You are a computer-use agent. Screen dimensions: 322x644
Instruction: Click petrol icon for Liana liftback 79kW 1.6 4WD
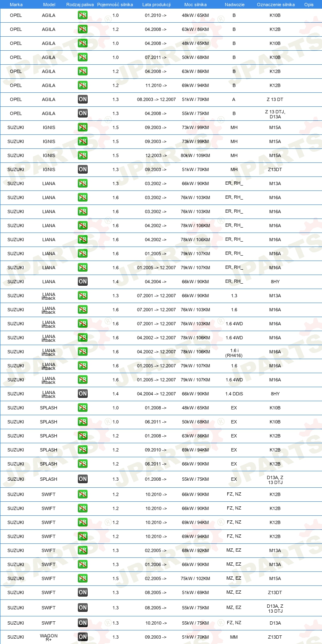tap(83, 380)
